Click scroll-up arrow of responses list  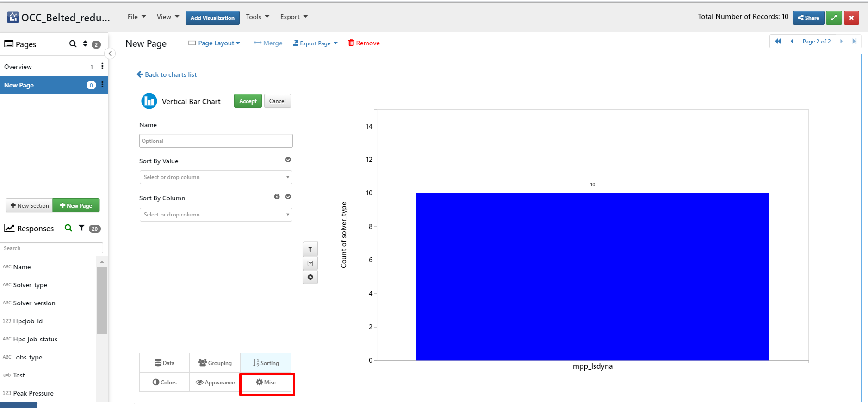[x=102, y=262]
